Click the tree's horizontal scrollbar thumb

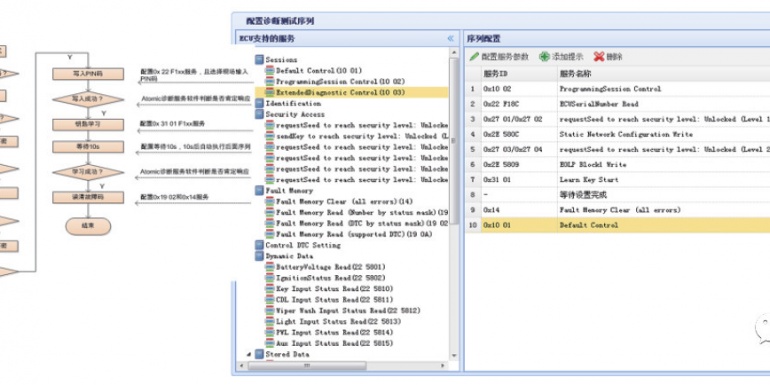(x=307, y=366)
